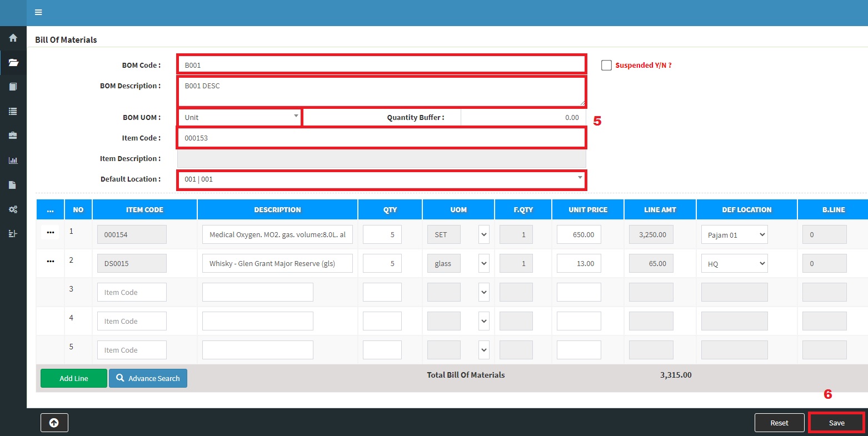Viewport: 868px width, 436px height.
Task: Toggle the Suspended Y/N checkbox
Action: point(606,66)
